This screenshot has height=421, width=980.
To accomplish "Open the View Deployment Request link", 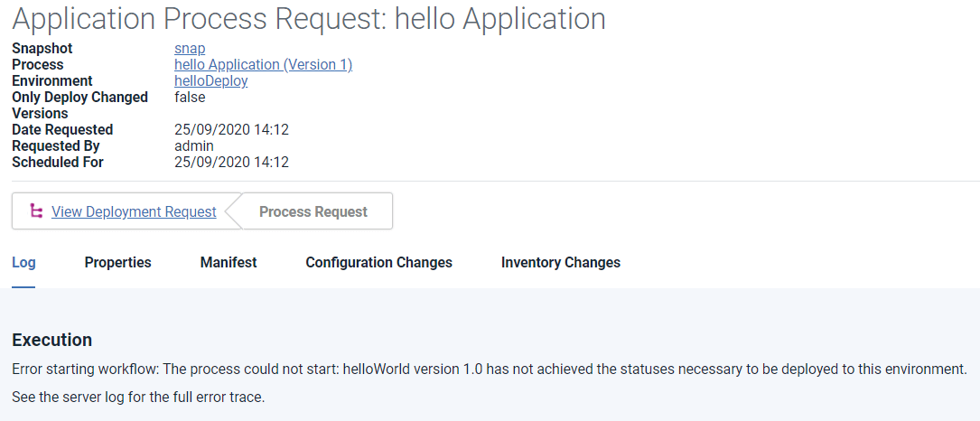I will pyautogui.click(x=134, y=211).
